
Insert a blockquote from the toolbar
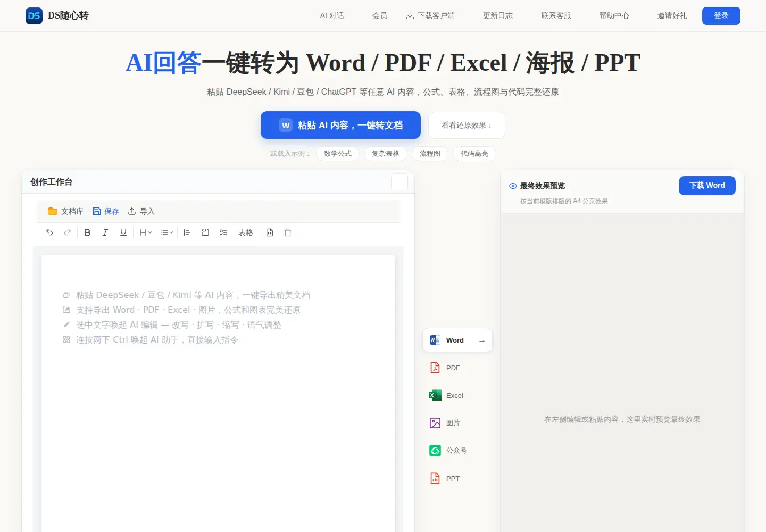pyautogui.click(x=187, y=232)
